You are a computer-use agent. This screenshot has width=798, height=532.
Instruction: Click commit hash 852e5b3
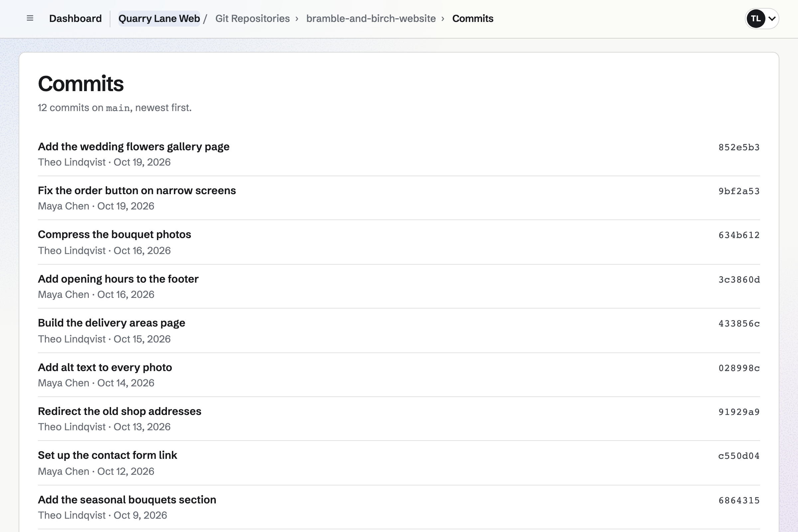(739, 147)
